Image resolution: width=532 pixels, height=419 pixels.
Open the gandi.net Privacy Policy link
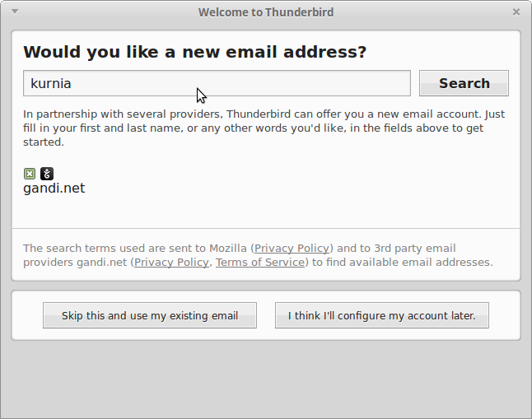171,263
